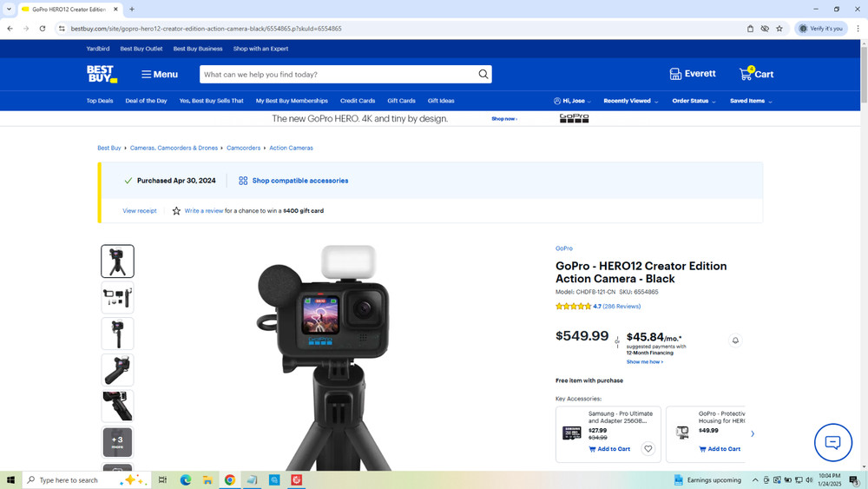The height and width of the screenshot is (489, 868).
Task: Save the Samsung accessory with heart icon
Action: click(x=648, y=449)
